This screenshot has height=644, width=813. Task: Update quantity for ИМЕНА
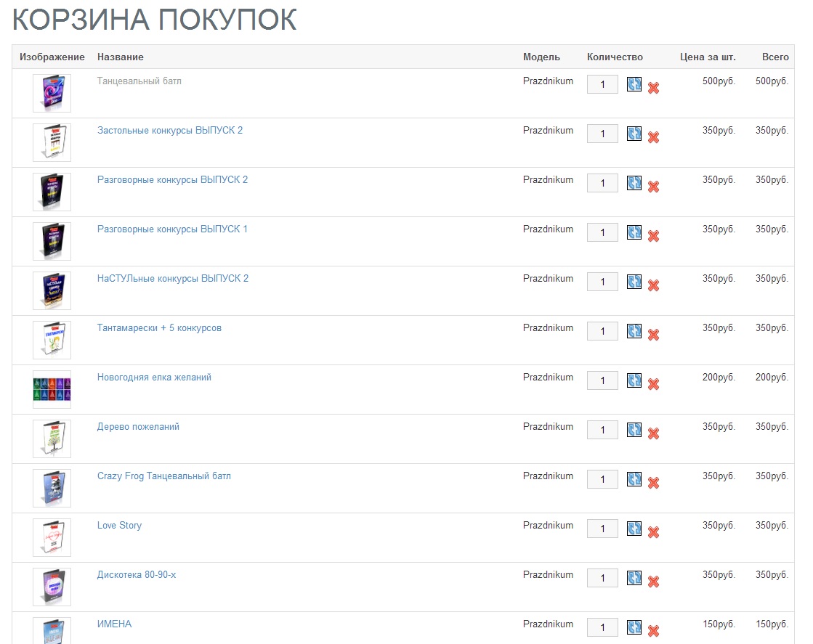634,627
